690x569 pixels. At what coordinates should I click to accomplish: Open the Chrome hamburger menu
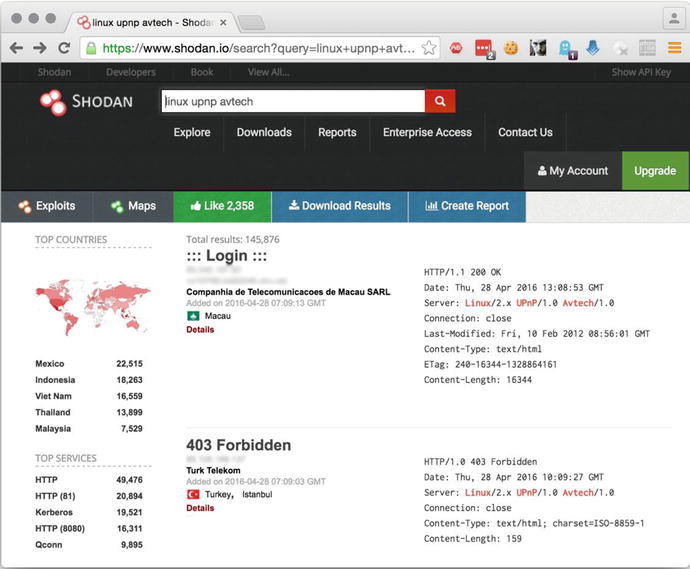tap(674, 48)
